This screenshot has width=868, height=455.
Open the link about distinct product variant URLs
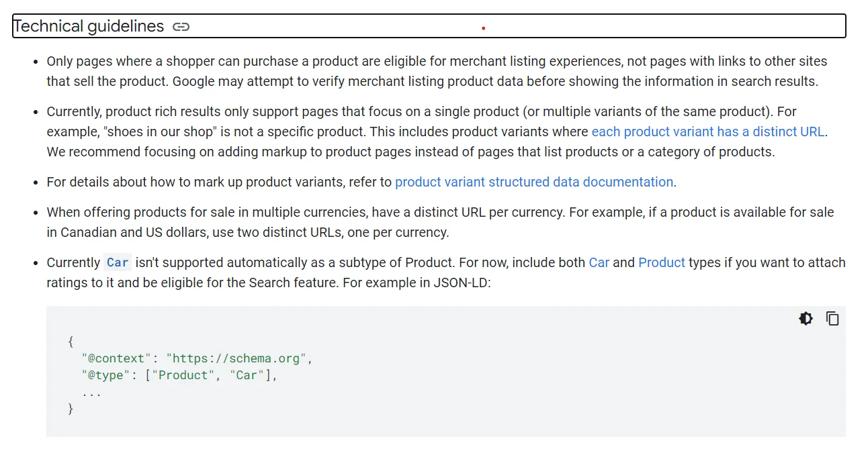click(x=707, y=132)
